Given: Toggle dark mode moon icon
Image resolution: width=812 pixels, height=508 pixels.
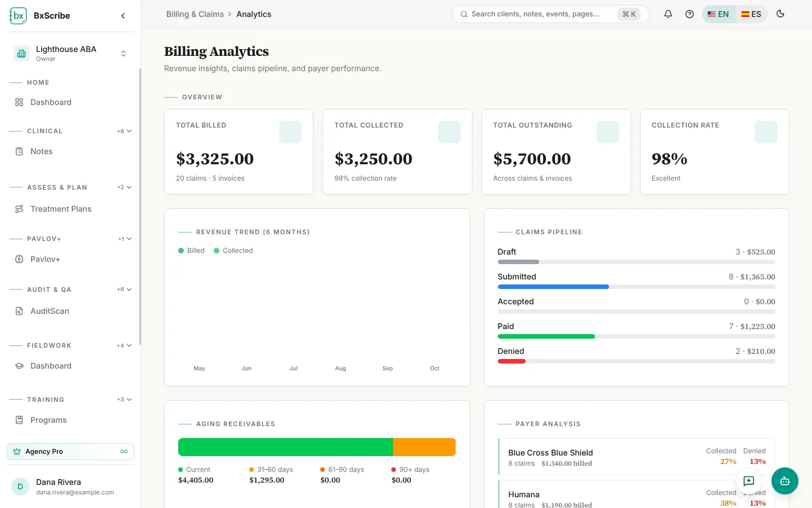Looking at the screenshot, I should tap(780, 14).
